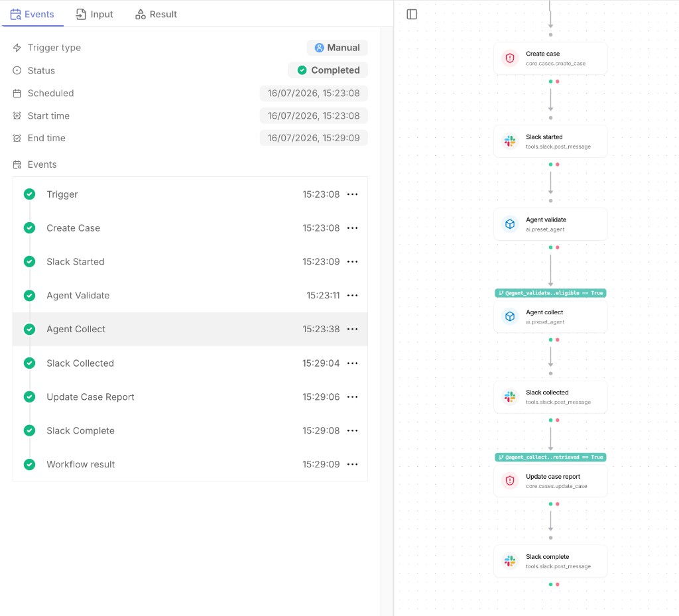Click the Scheduled calendar icon
The width and height of the screenshot is (679, 616).
17,93
